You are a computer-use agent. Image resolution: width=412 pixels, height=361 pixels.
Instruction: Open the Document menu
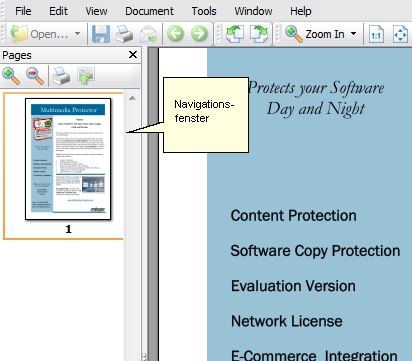(x=149, y=11)
